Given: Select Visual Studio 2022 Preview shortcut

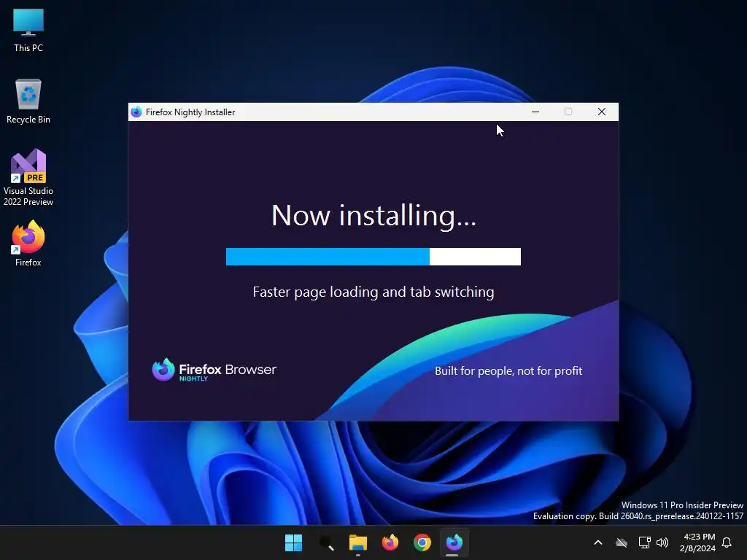Looking at the screenshot, I should click(x=28, y=177).
